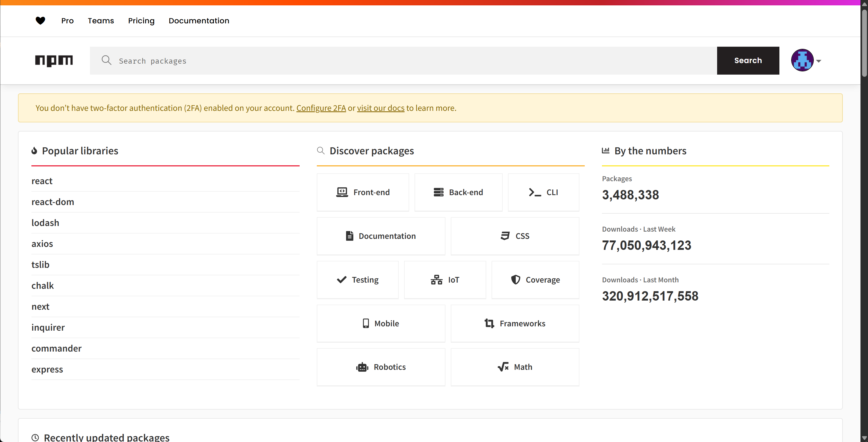Viewport: 868px width, 442px height.
Task: Click the Frameworks crop icon
Action: tap(489, 323)
